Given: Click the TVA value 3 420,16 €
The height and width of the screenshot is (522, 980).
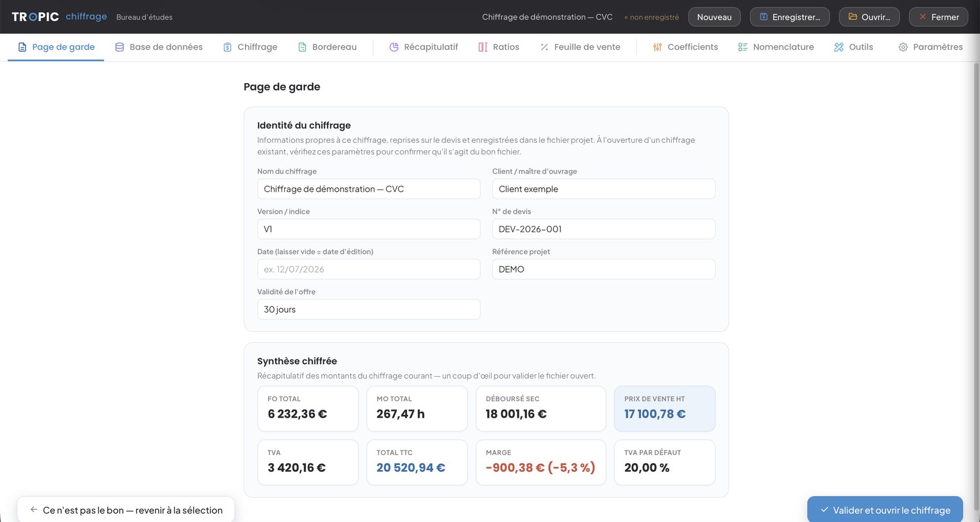Looking at the screenshot, I should (296, 468).
